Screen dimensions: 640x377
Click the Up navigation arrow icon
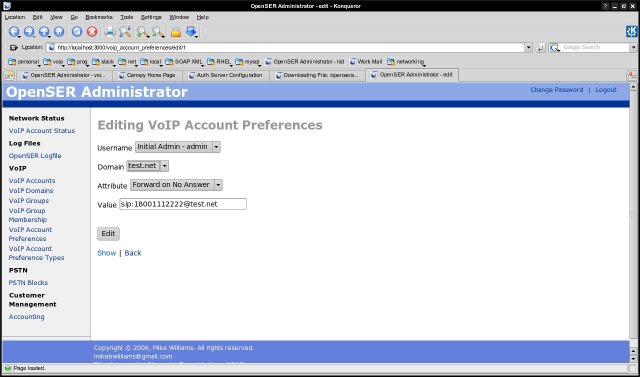[x=44, y=31]
